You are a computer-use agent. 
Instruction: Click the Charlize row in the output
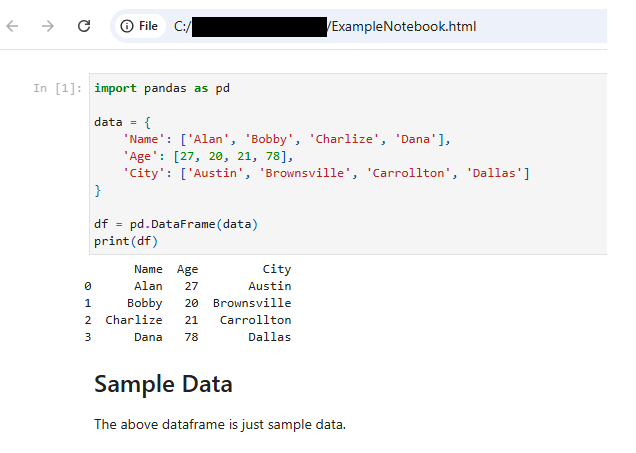(190, 320)
